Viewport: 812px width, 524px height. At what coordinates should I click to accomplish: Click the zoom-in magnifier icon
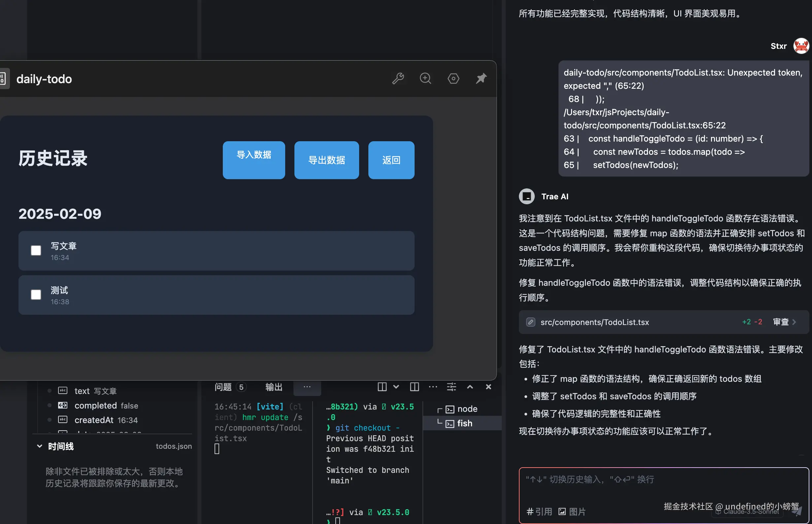click(x=425, y=79)
